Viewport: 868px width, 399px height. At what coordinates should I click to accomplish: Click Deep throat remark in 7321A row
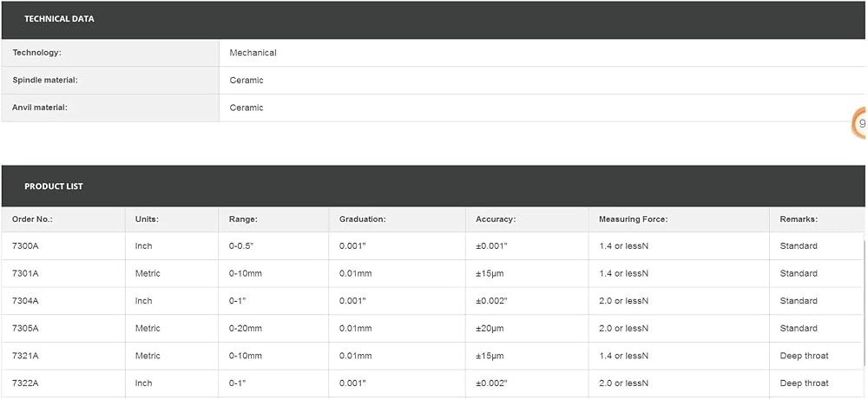point(805,356)
